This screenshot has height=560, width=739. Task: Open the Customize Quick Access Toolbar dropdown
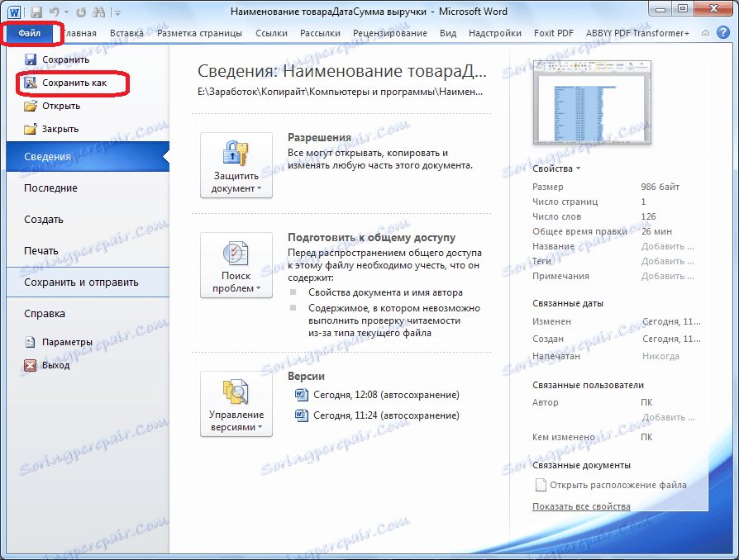118,12
